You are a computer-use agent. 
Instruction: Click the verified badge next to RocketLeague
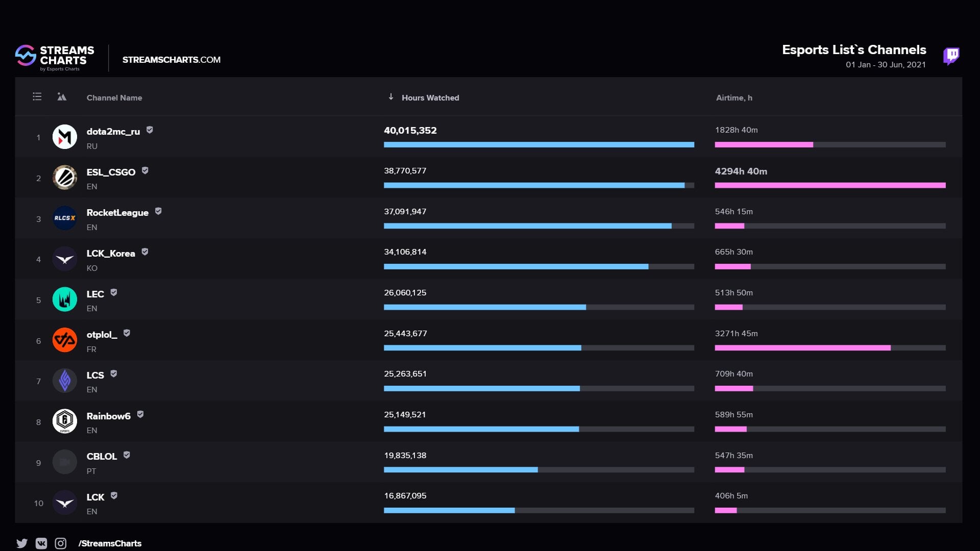pos(158,211)
